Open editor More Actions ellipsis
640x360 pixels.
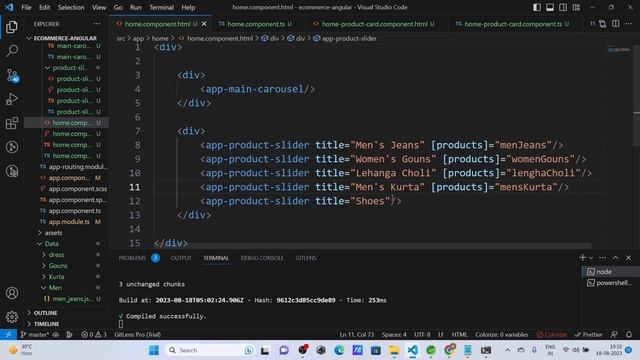click(629, 24)
